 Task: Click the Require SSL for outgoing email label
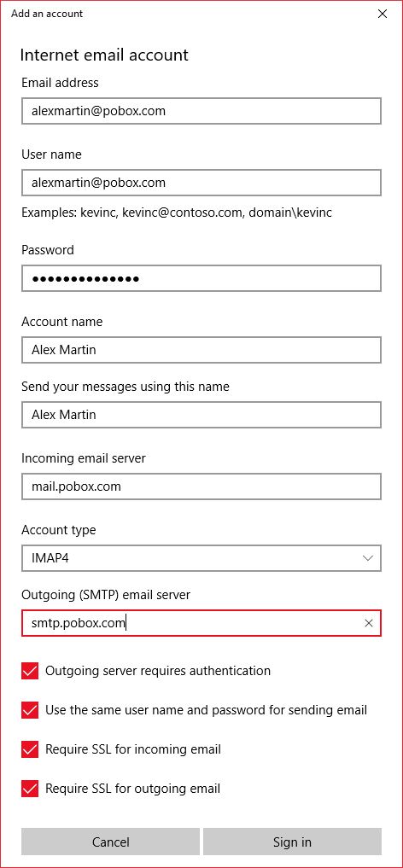tap(133, 789)
